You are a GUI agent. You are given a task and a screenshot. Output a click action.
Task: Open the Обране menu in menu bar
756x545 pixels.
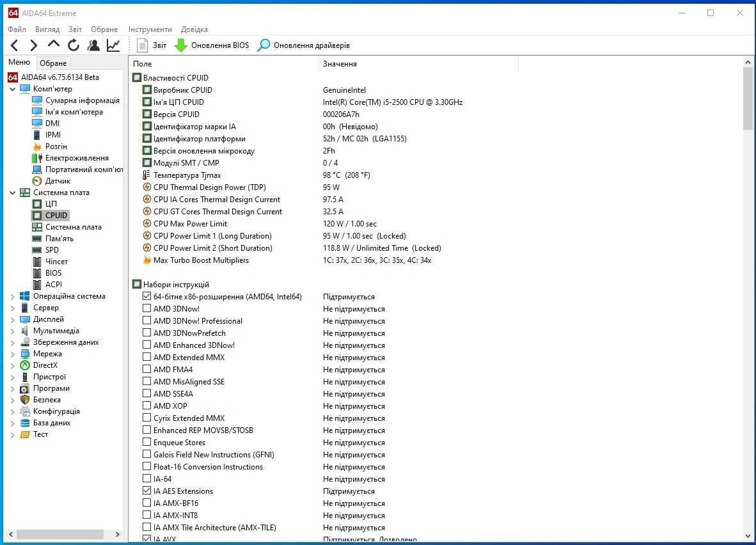[x=104, y=29]
